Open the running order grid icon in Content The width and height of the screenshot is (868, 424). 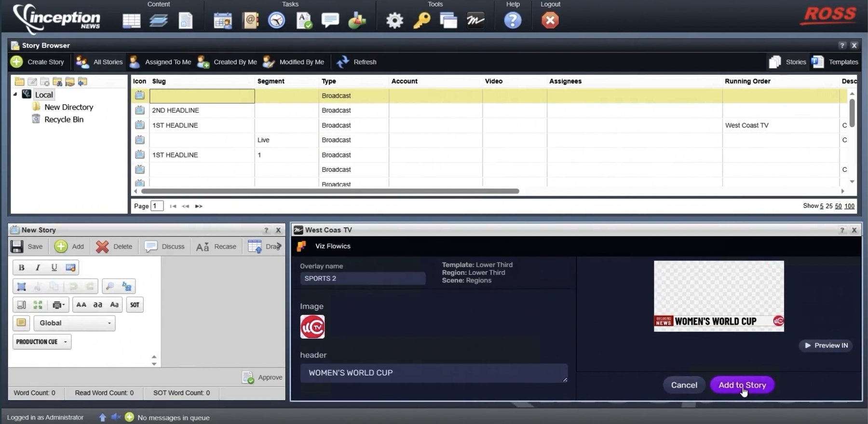coord(132,21)
